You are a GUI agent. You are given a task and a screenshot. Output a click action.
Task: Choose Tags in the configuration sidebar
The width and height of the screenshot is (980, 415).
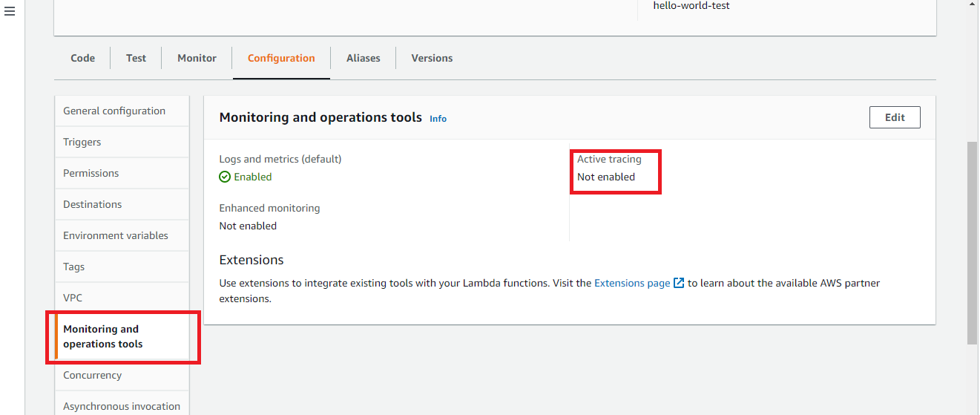(73, 267)
